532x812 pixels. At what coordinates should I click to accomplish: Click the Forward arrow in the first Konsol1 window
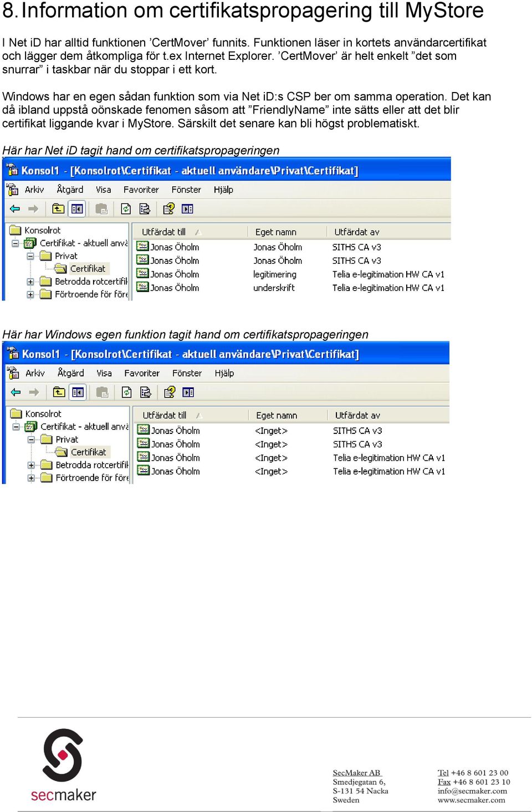tap(33, 209)
